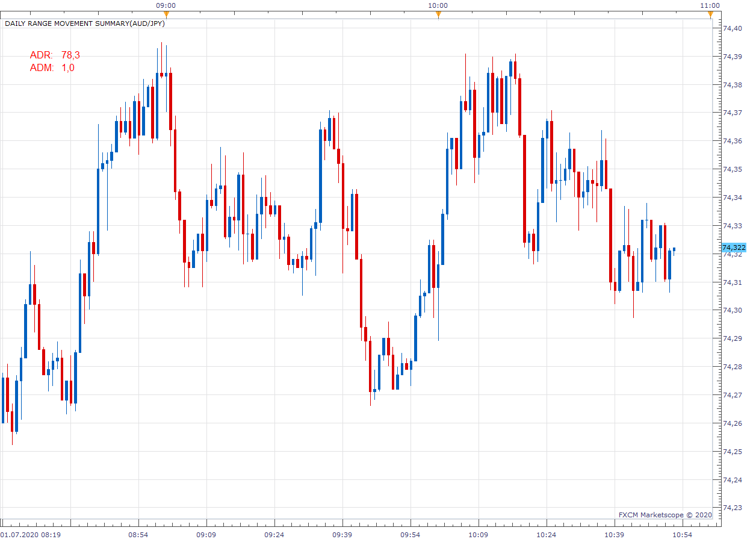Screen dimensions: 756x542
Task: Click the 74,40 price axis label
Action: point(732,28)
